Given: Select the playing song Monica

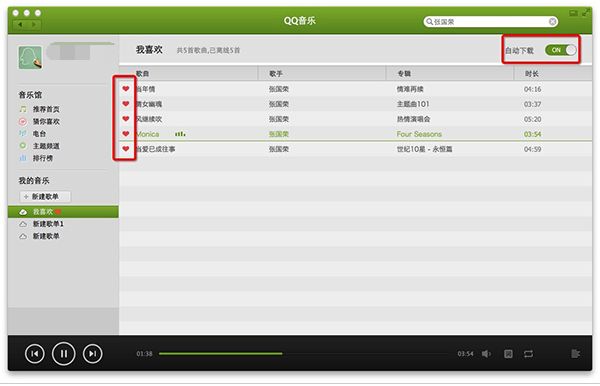Looking at the screenshot, I should [x=355, y=134].
